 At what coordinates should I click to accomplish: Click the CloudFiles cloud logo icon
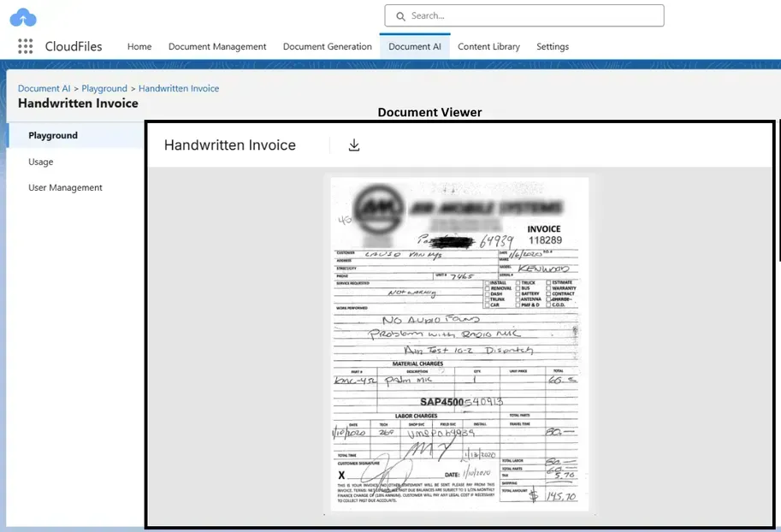click(x=23, y=16)
